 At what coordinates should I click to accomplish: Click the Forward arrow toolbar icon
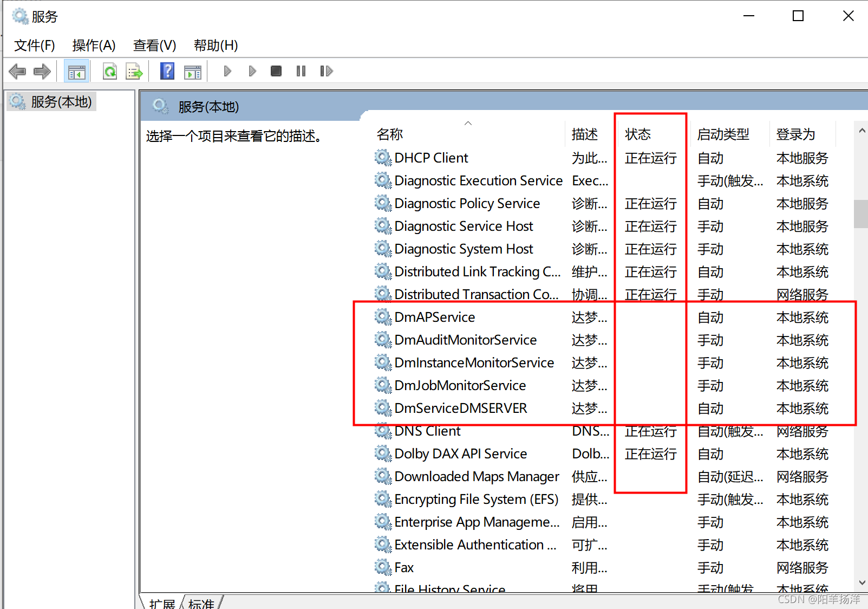[42, 71]
